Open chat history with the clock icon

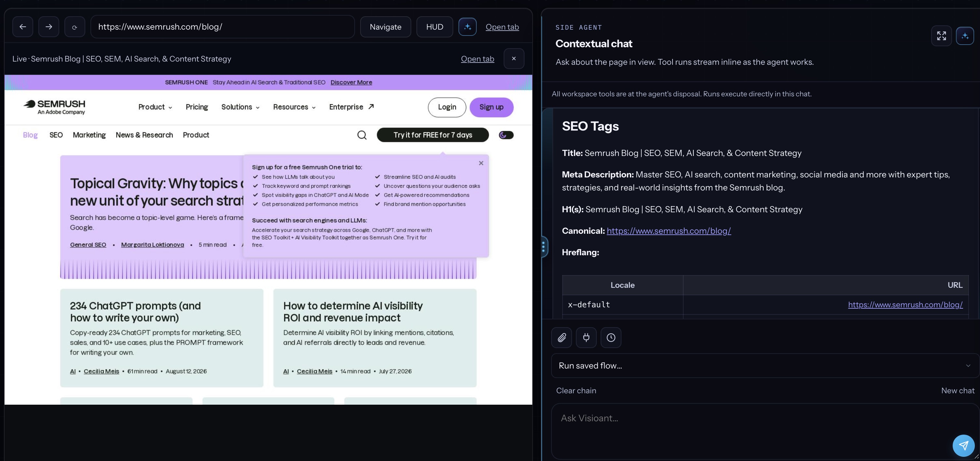coord(611,337)
